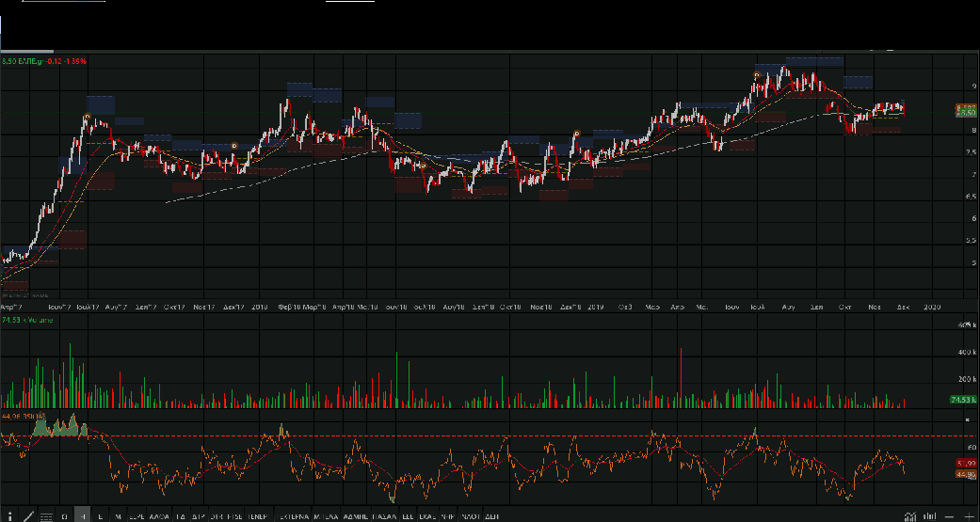Screen dimensions: 980x522
Task: Open the chart indicators icon
Action: point(909,515)
